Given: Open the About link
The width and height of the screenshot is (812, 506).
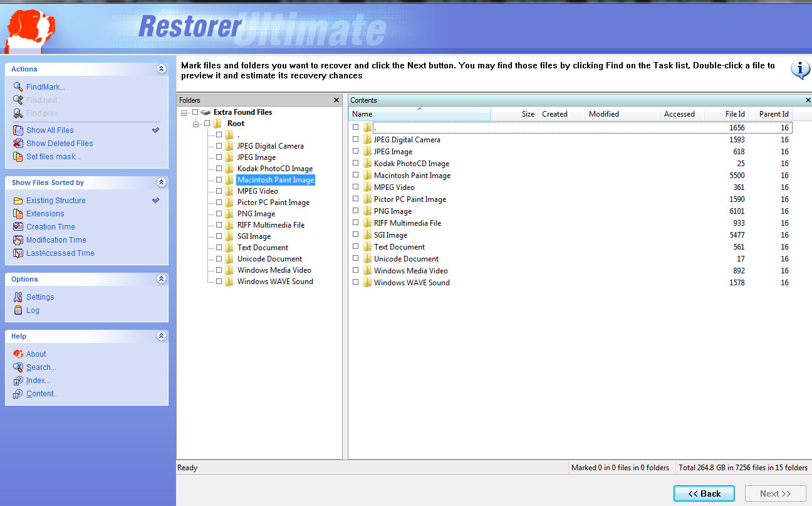Looking at the screenshot, I should coord(36,354).
